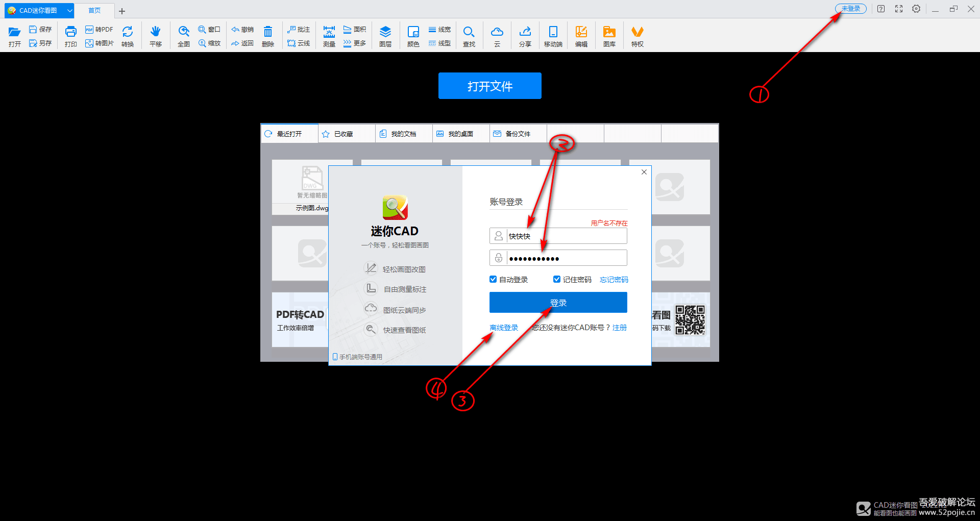Open the 云 cloud storage icon

tap(497, 36)
